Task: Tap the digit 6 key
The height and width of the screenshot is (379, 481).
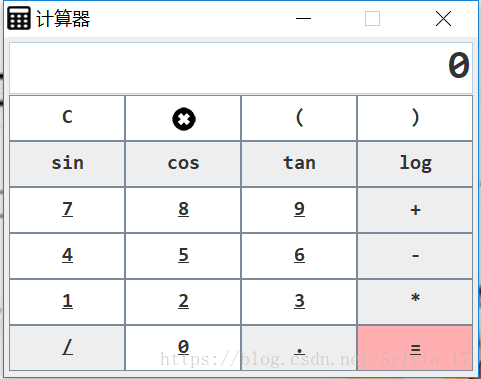Action: [x=299, y=256]
